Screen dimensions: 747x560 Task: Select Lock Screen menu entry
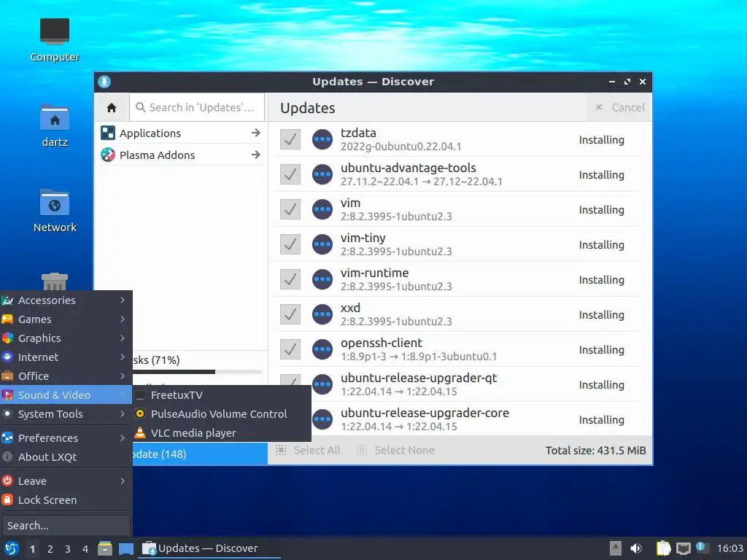pyautogui.click(x=66, y=500)
